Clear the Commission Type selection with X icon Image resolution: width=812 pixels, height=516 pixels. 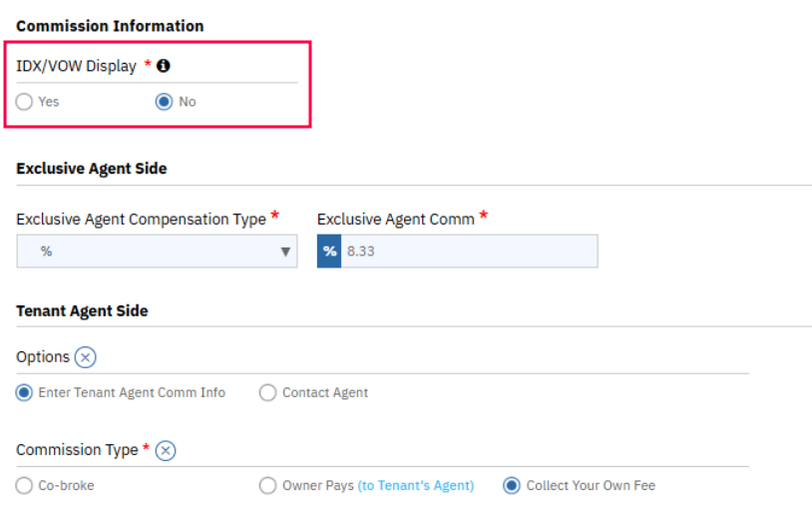pyautogui.click(x=166, y=450)
